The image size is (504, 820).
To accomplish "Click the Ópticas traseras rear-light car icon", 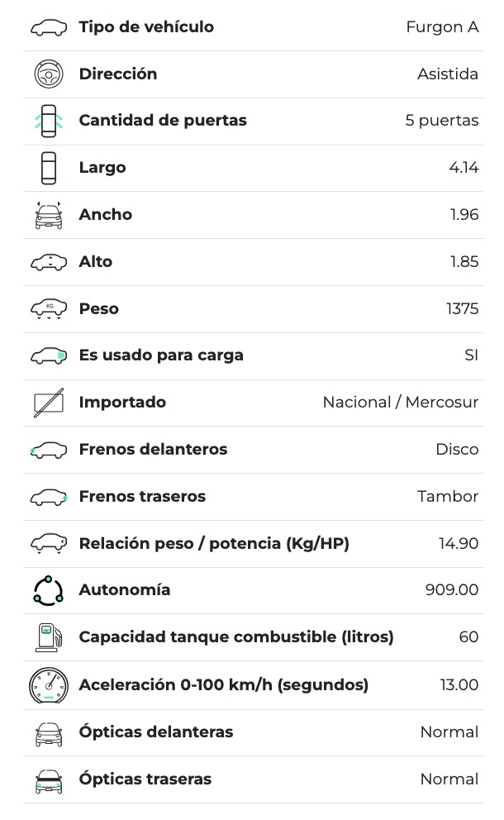I will click(49, 780).
